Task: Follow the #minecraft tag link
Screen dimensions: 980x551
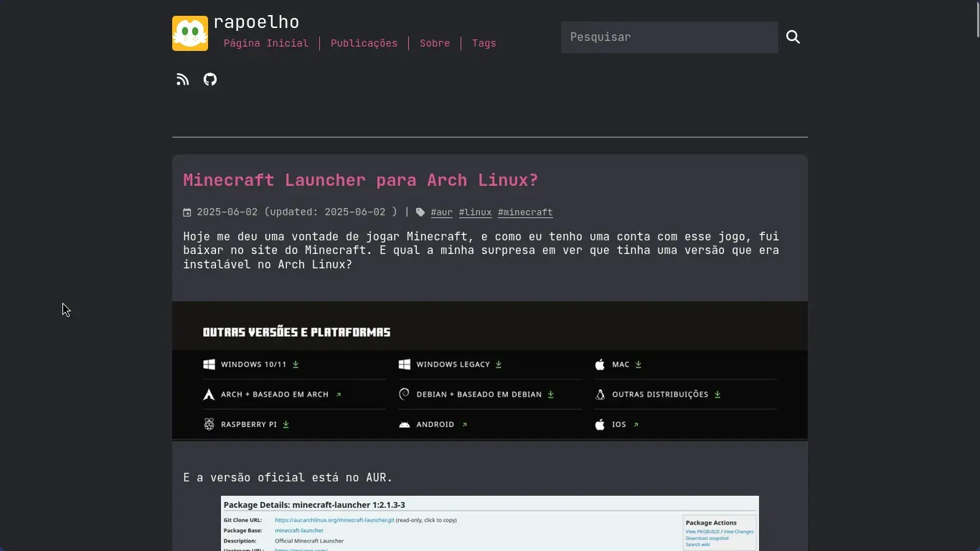Action: point(525,212)
